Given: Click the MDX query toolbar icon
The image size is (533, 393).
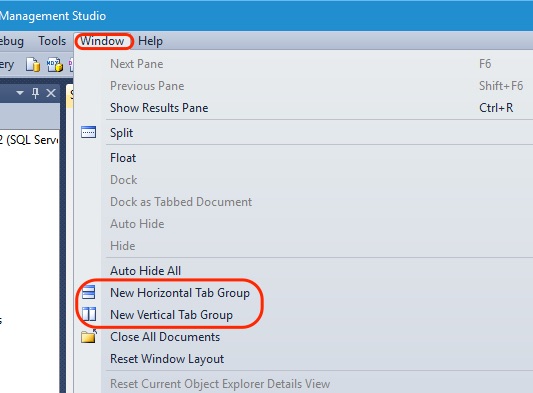Looking at the screenshot, I should [55, 65].
